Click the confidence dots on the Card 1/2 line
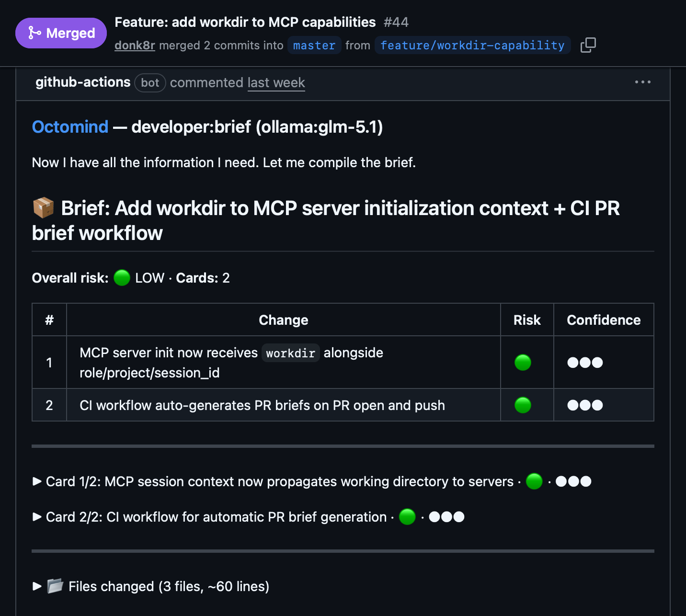The height and width of the screenshot is (616, 686). click(x=573, y=481)
